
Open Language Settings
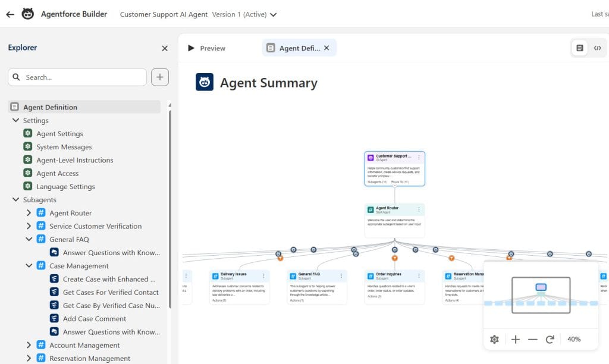click(x=65, y=187)
